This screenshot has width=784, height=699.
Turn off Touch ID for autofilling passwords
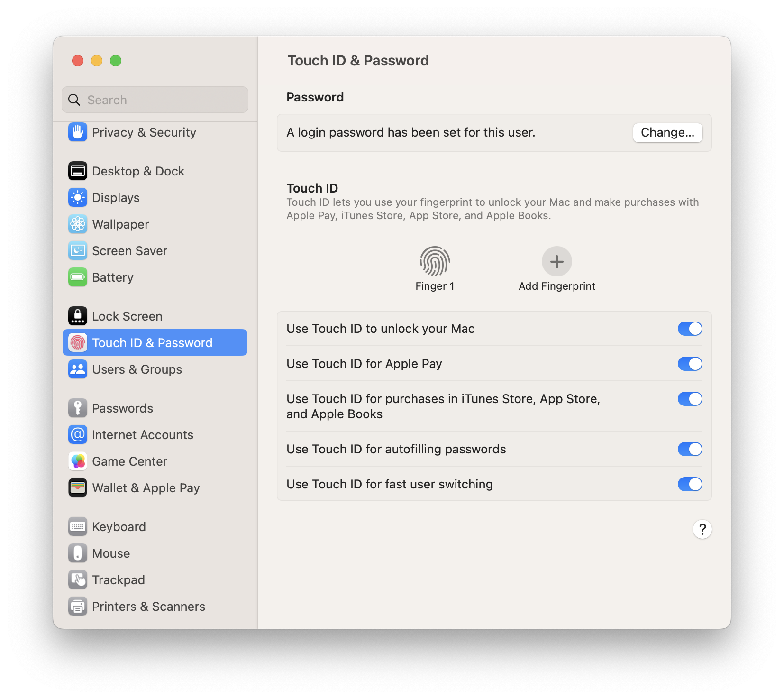click(690, 449)
